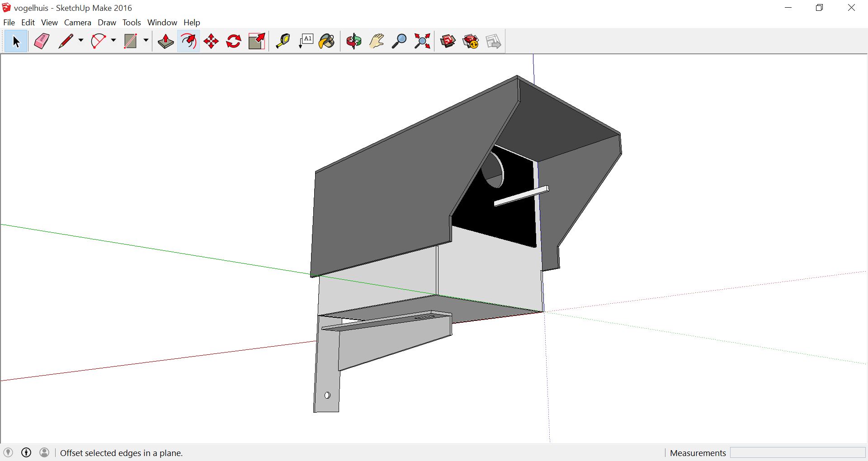Image resolution: width=868 pixels, height=461 pixels.
Task: Click the perch stick on birdhouse
Action: pos(521,196)
